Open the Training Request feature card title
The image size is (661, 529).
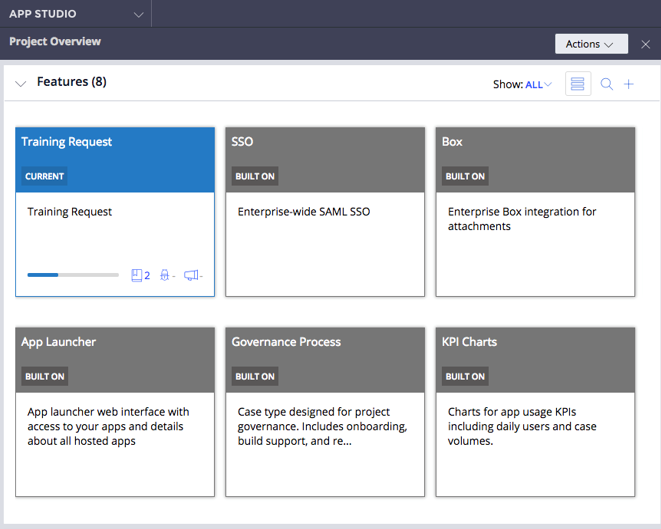click(67, 142)
